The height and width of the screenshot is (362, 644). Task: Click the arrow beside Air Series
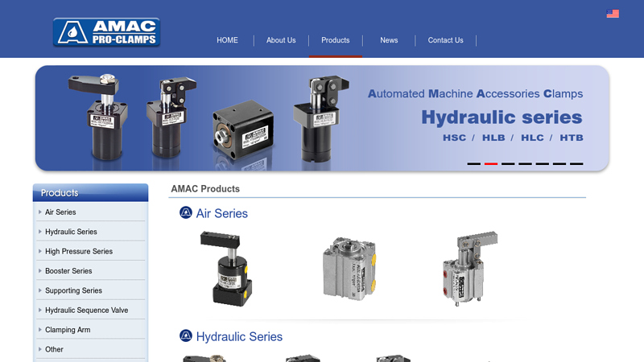pos(39,212)
